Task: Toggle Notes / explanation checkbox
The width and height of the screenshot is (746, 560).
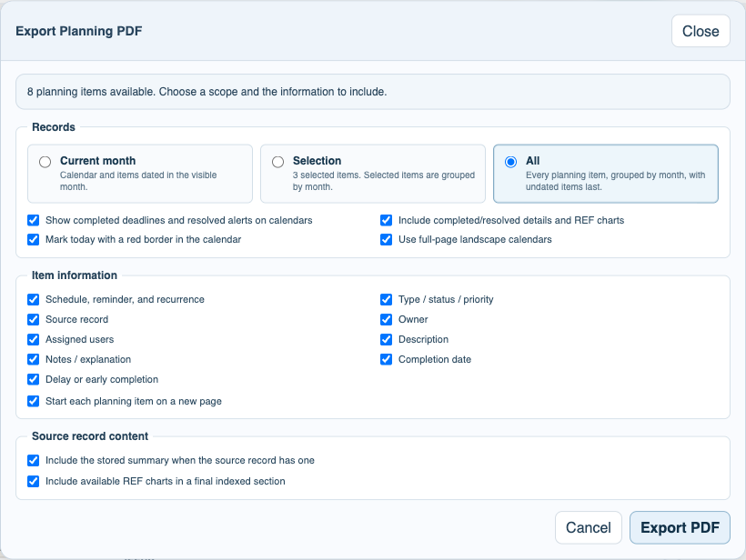Action: click(x=34, y=359)
